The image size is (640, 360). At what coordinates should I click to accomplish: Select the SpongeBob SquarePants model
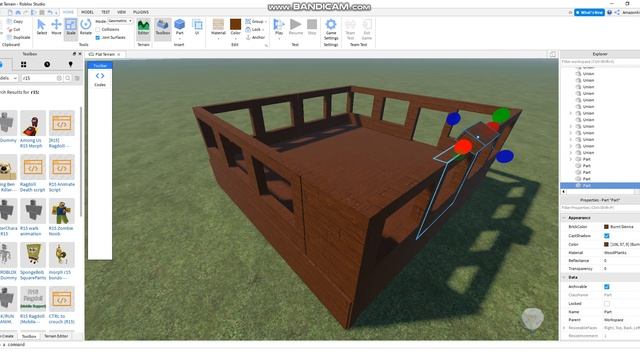(x=33, y=261)
